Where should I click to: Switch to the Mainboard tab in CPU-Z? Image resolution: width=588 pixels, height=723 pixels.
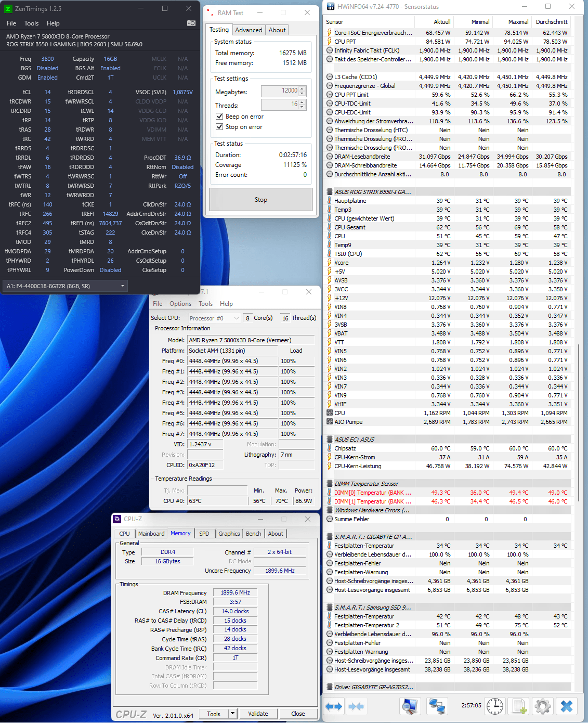coord(151,534)
